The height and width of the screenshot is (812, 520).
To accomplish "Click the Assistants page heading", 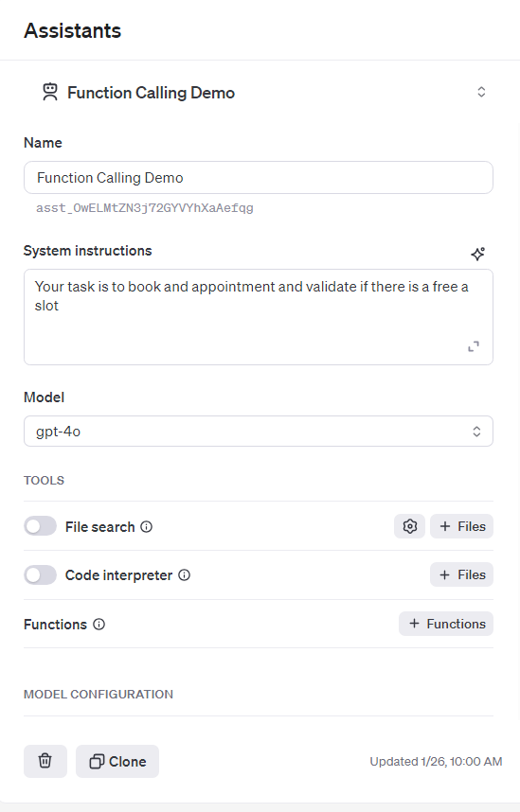I will coord(73,30).
